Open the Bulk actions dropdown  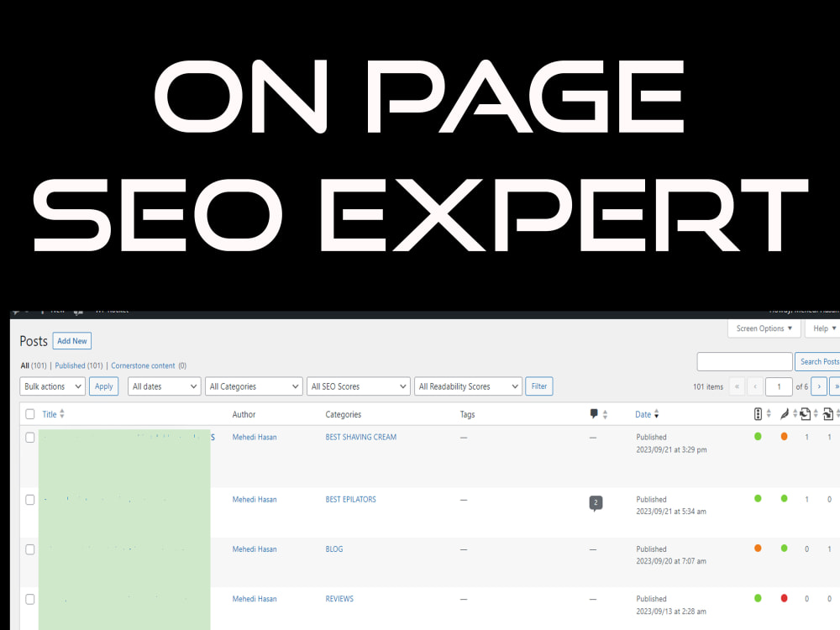coord(52,386)
